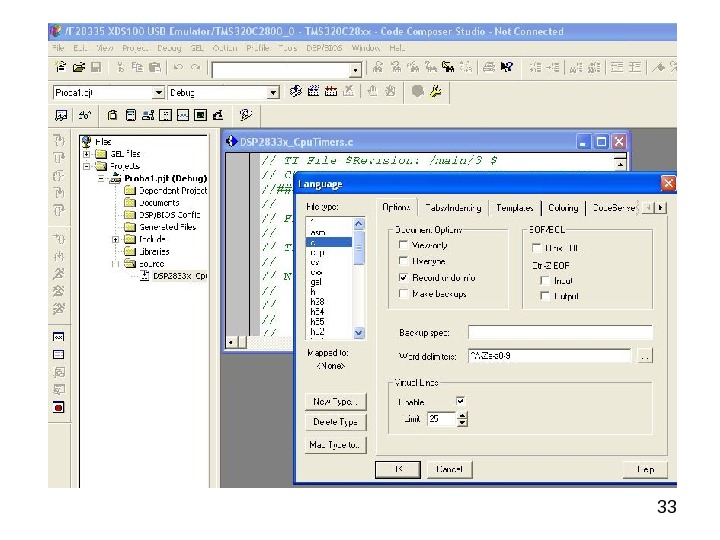Viewport: 720px width, 540px height.
Task: Click the toggle breakpoint hand icon
Action: 372,91
